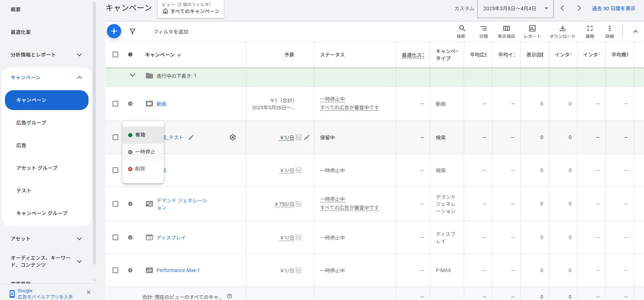Check the Performance Max-1 row checkbox
The image size is (644, 300).
tap(115, 270)
